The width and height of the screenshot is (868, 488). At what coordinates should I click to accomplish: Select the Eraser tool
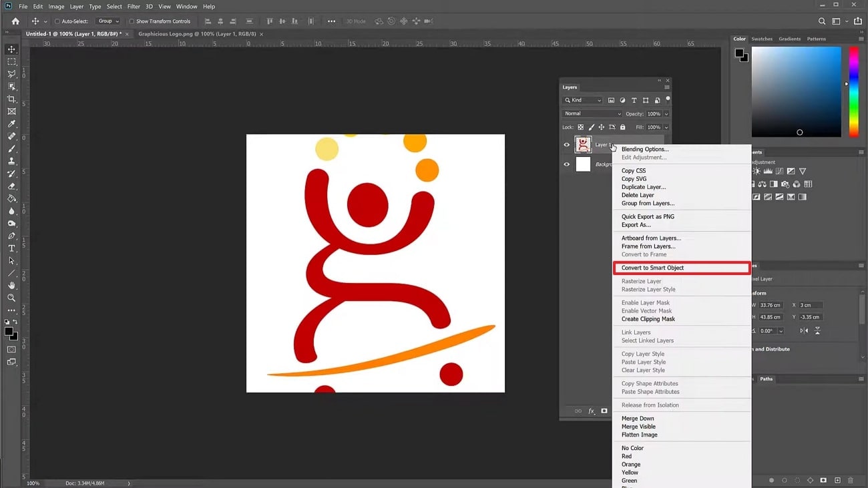click(11, 186)
